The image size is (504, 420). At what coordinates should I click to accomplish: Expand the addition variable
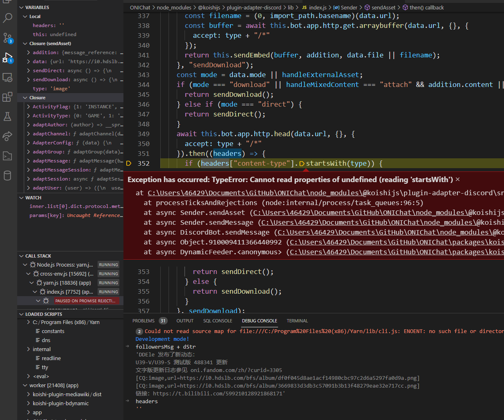(x=29, y=52)
